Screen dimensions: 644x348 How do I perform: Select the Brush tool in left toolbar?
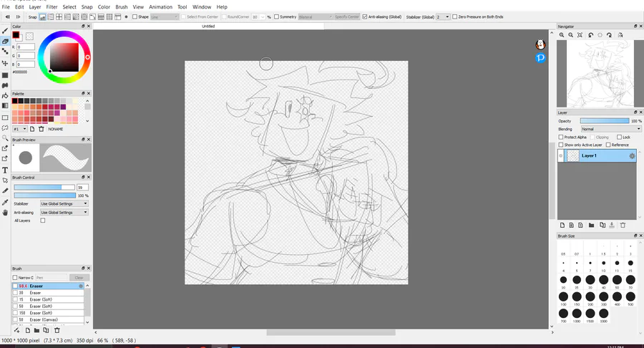pos(5,31)
